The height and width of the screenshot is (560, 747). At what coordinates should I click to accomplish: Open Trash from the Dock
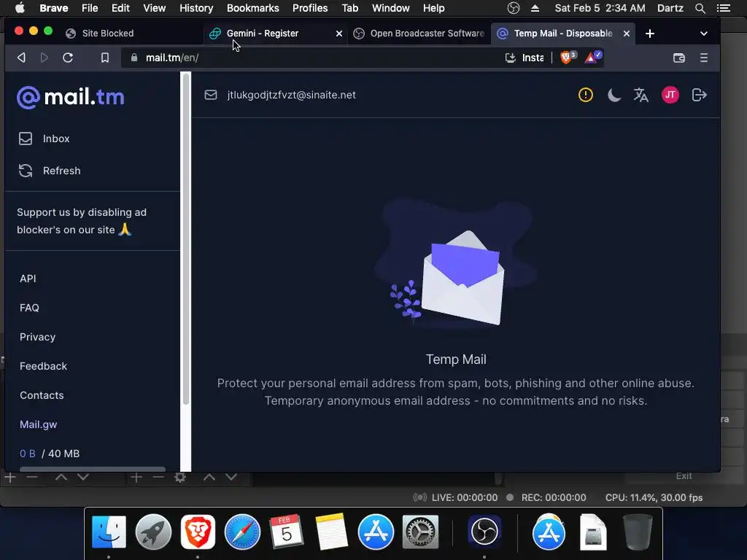[x=638, y=532]
